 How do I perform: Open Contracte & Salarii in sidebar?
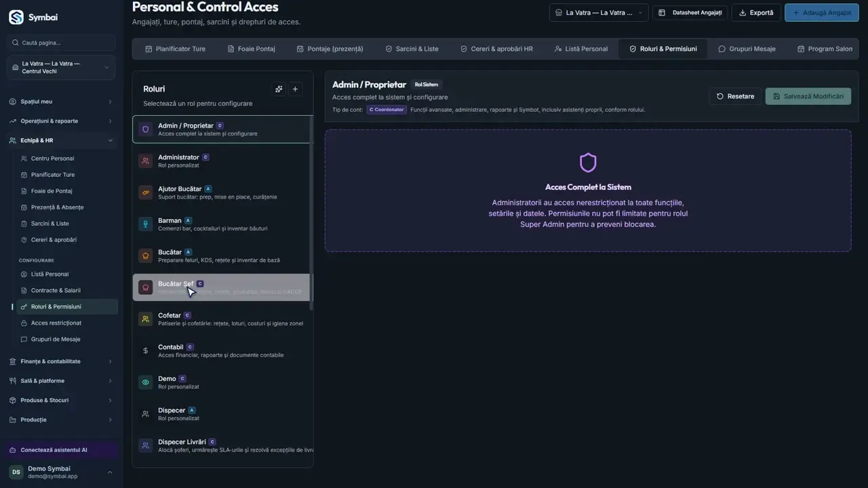pos(66,290)
